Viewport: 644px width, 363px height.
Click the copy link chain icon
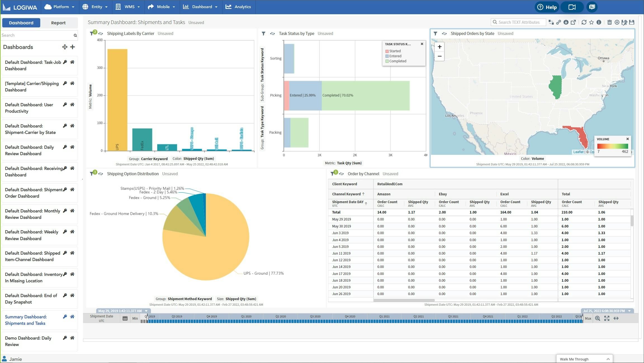click(558, 22)
